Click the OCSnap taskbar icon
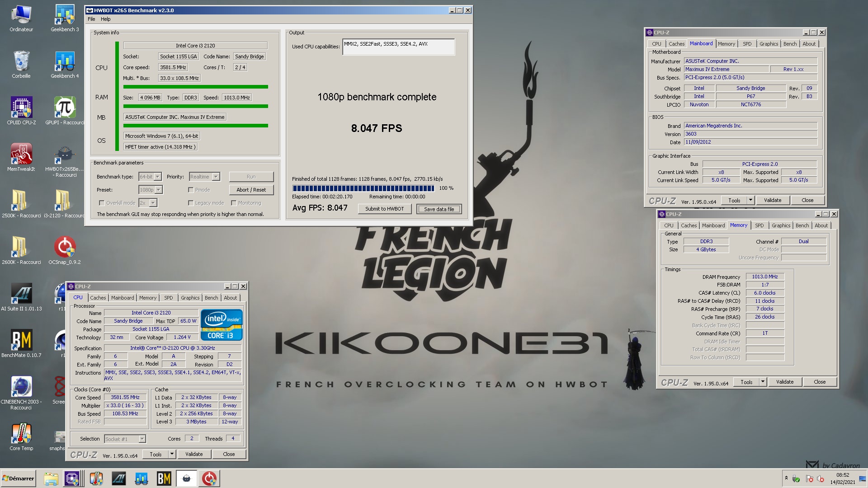868x488 pixels. pyautogui.click(x=209, y=479)
